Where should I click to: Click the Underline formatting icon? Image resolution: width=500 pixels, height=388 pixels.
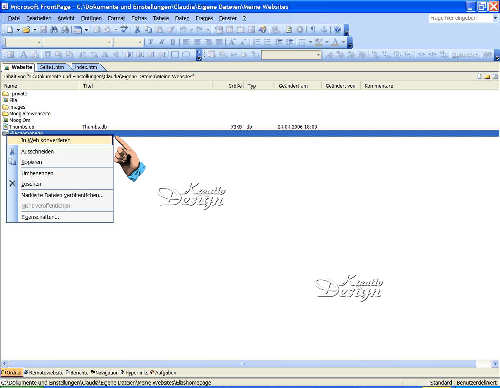pyautogui.click(x=173, y=42)
